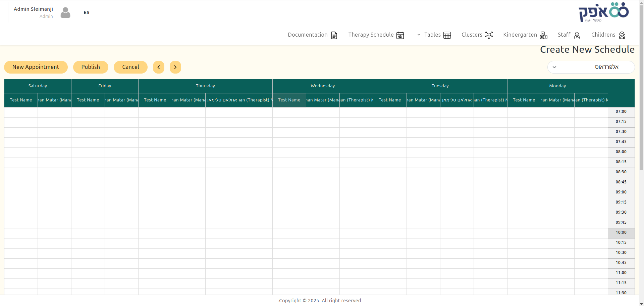Image resolution: width=644 pixels, height=306 pixels.
Task: Click the 07:00 time label
Action: 621,112
